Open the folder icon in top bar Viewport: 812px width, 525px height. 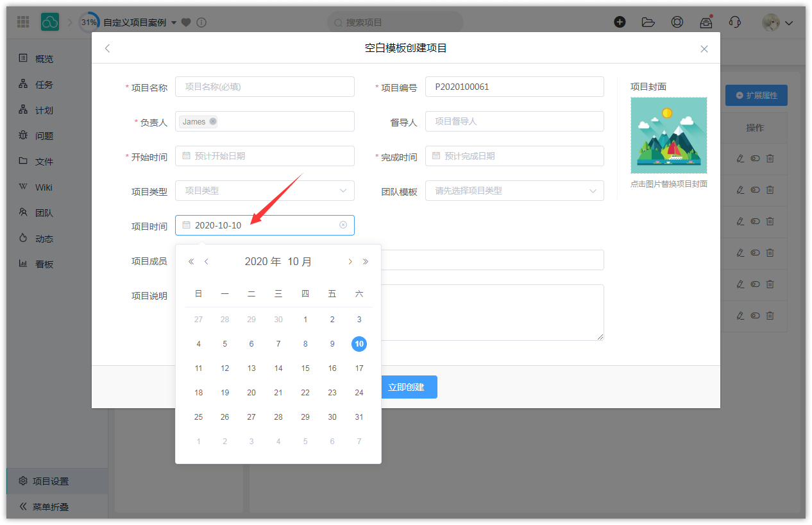coord(648,22)
